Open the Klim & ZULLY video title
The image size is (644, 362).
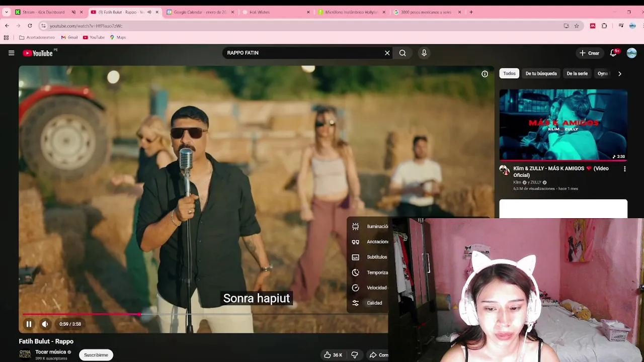coord(561,172)
